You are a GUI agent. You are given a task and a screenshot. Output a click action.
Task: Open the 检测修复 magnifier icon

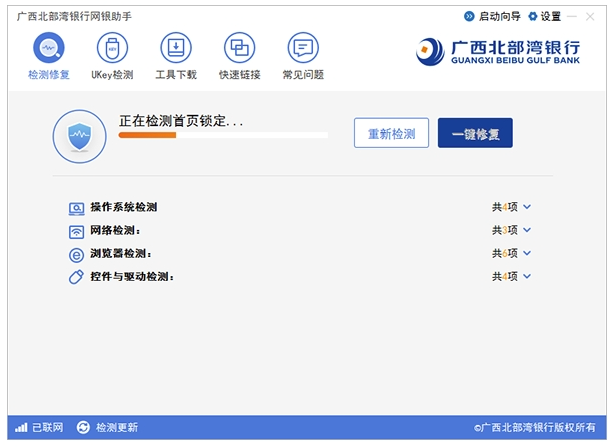pos(49,48)
